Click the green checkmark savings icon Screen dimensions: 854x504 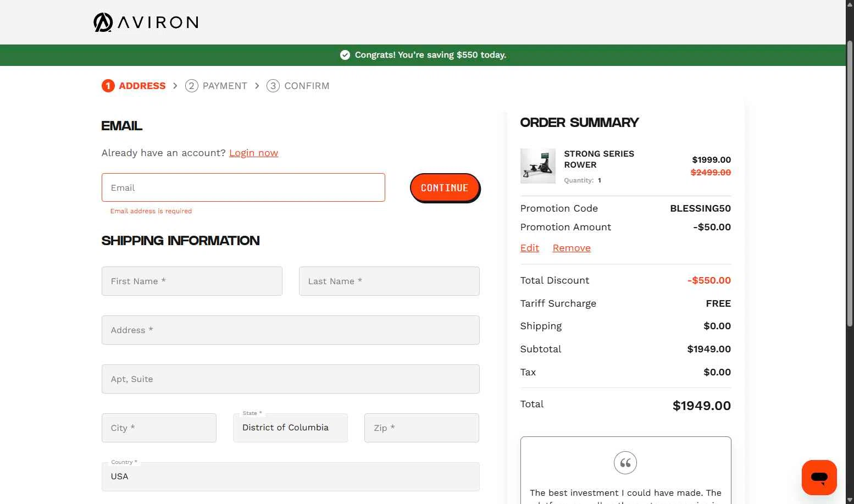[x=345, y=55]
